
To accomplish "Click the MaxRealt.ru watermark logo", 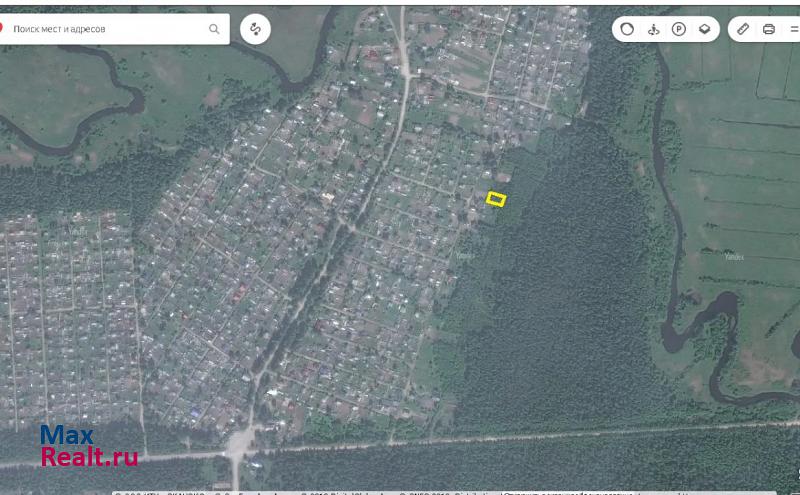I will (x=88, y=447).
